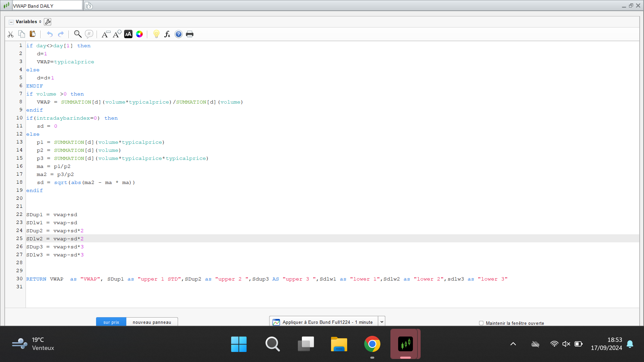Open the magnifier search tool
644x362 pixels.
(x=77, y=34)
